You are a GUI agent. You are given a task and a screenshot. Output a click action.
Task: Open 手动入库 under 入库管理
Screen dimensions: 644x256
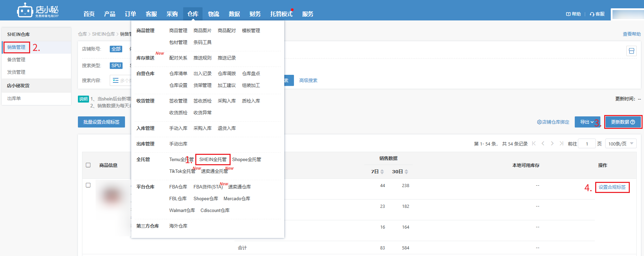pyautogui.click(x=178, y=128)
